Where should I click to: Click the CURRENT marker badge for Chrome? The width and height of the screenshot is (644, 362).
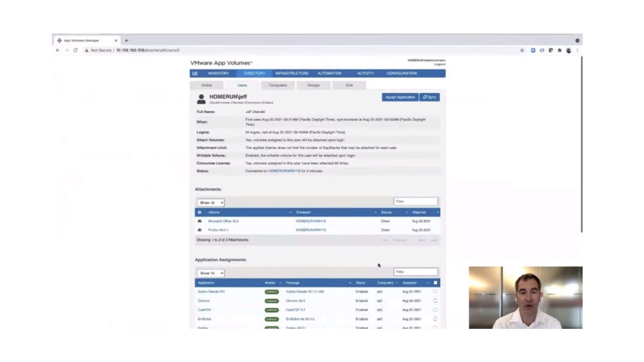pos(272,301)
